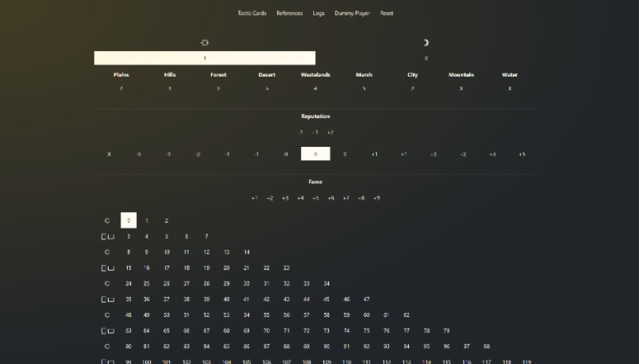639x364 pixels.
Task: Open the Tactic Cards menu
Action: pyautogui.click(x=252, y=13)
